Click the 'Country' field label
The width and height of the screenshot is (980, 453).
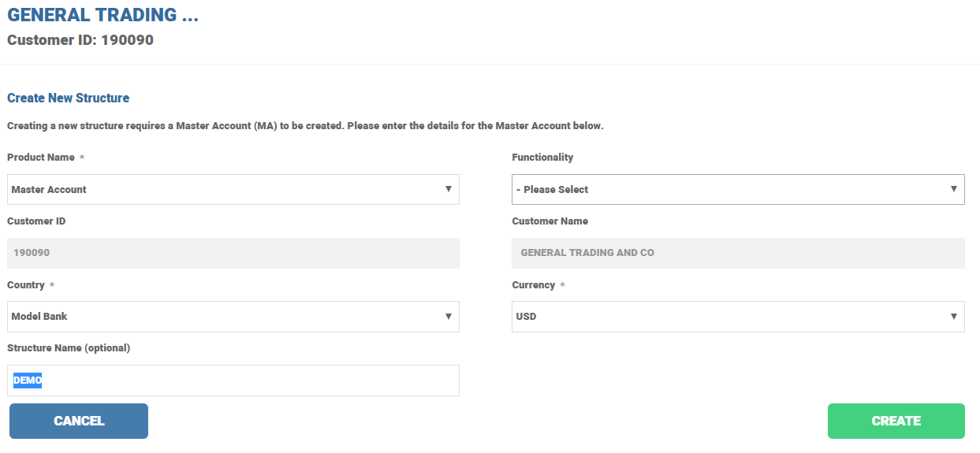click(26, 284)
